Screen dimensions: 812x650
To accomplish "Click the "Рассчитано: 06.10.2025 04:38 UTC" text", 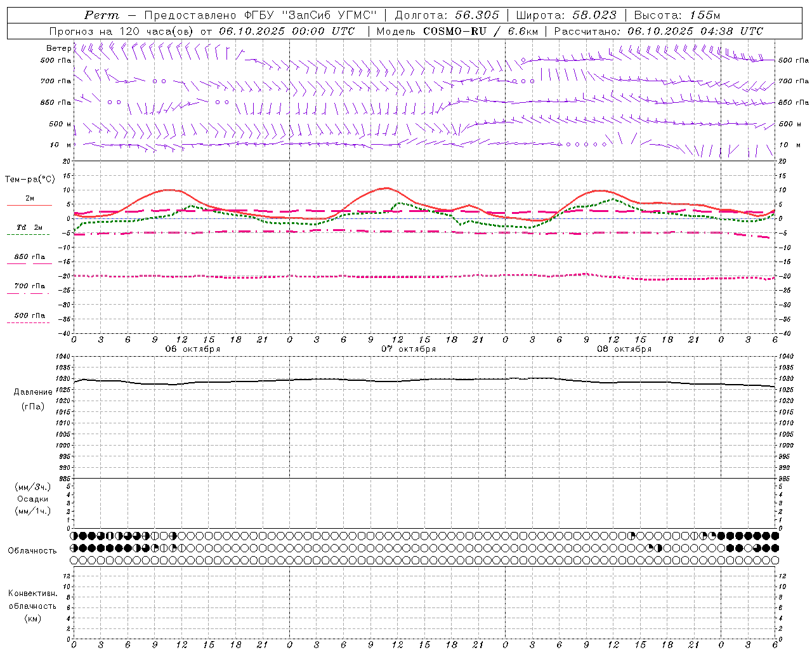I will pyautogui.click(x=658, y=31).
